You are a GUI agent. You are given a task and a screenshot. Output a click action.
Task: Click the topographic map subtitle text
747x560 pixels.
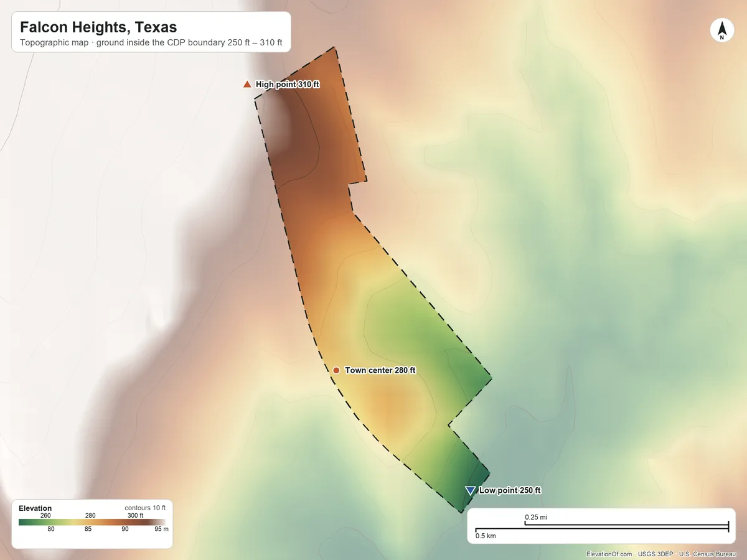pyautogui.click(x=151, y=44)
